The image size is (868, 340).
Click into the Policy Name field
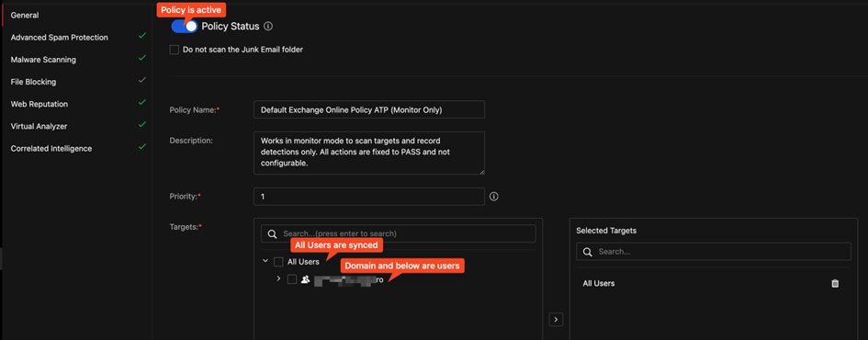369,109
